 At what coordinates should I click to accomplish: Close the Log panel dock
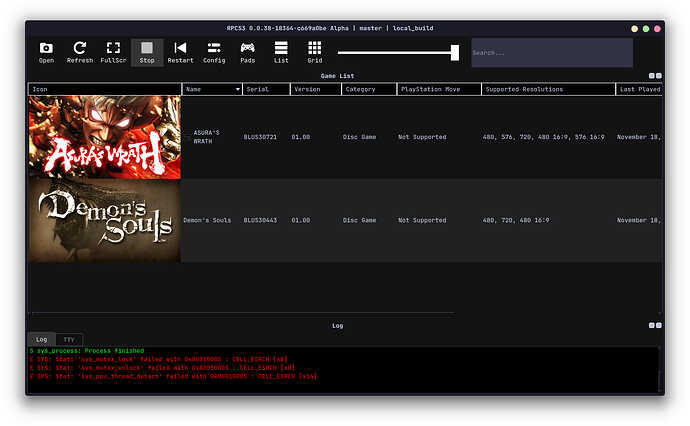click(x=657, y=325)
